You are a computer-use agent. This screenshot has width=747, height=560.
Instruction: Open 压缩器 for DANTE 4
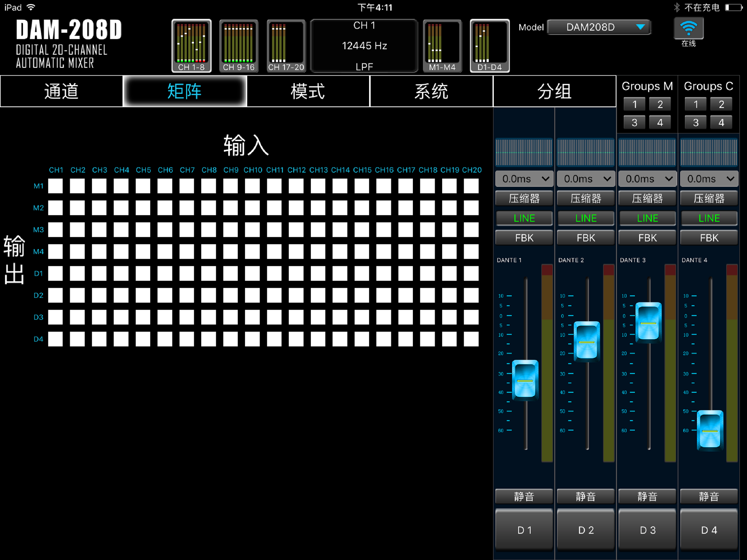pos(709,198)
